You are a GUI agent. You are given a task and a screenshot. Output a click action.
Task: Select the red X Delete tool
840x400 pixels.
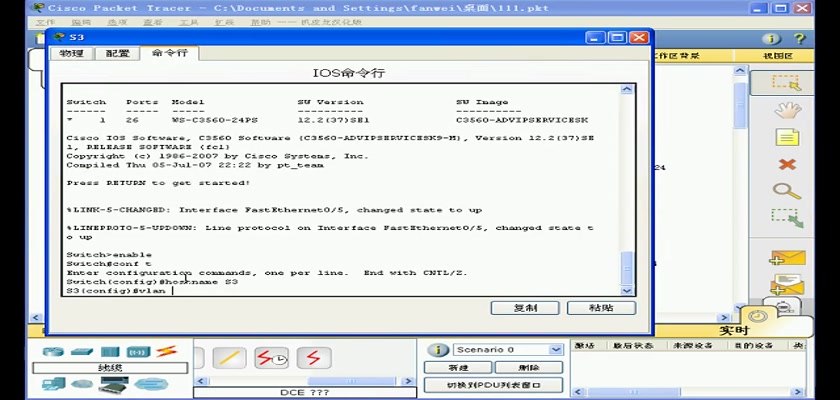coord(787,164)
